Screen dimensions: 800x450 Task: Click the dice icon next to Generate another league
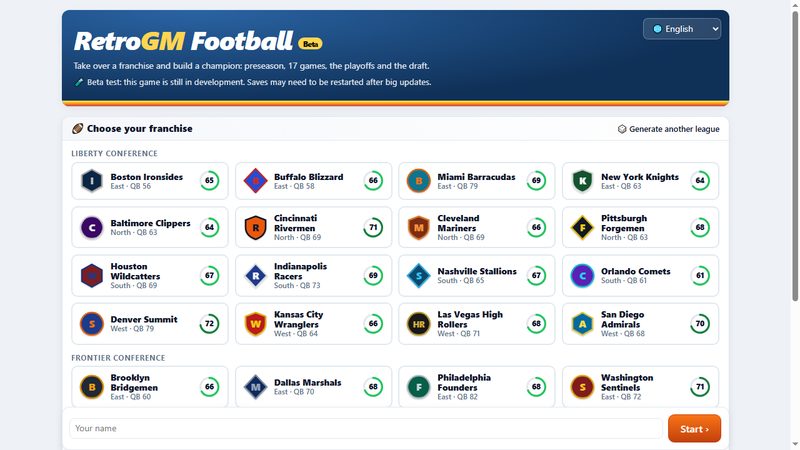coord(622,129)
